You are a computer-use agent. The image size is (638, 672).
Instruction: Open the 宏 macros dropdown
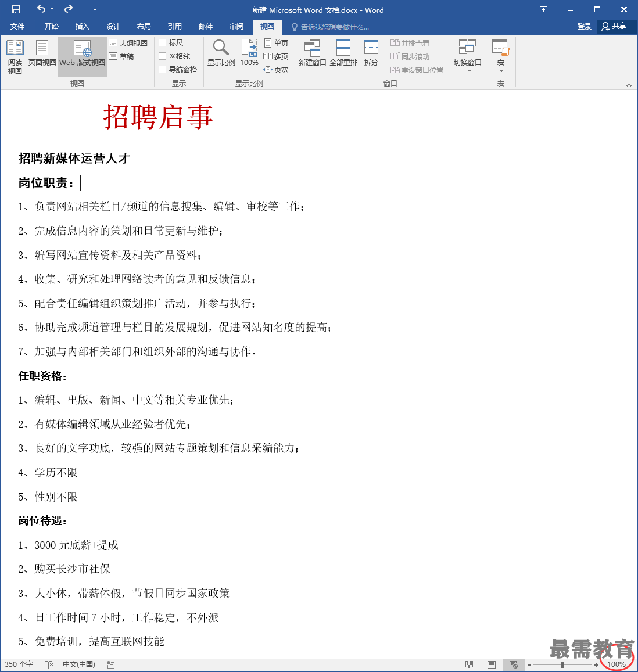(501, 56)
